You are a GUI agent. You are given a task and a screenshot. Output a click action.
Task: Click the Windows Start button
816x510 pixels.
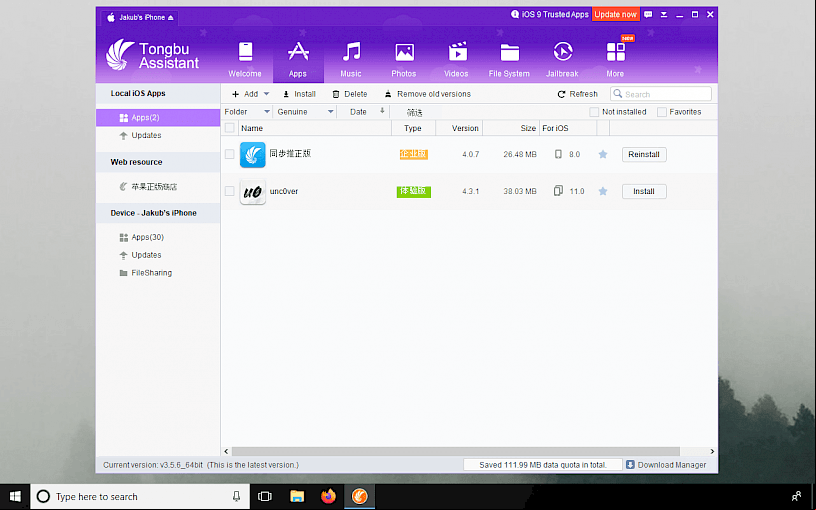pyautogui.click(x=15, y=496)
